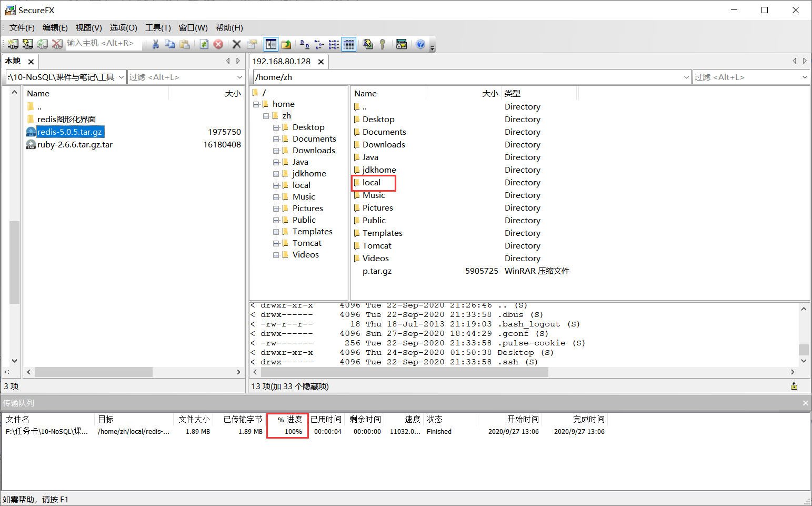Sort transfer queue by 速度 column
This screenshot has height=506, width=812.
[404, 419]
